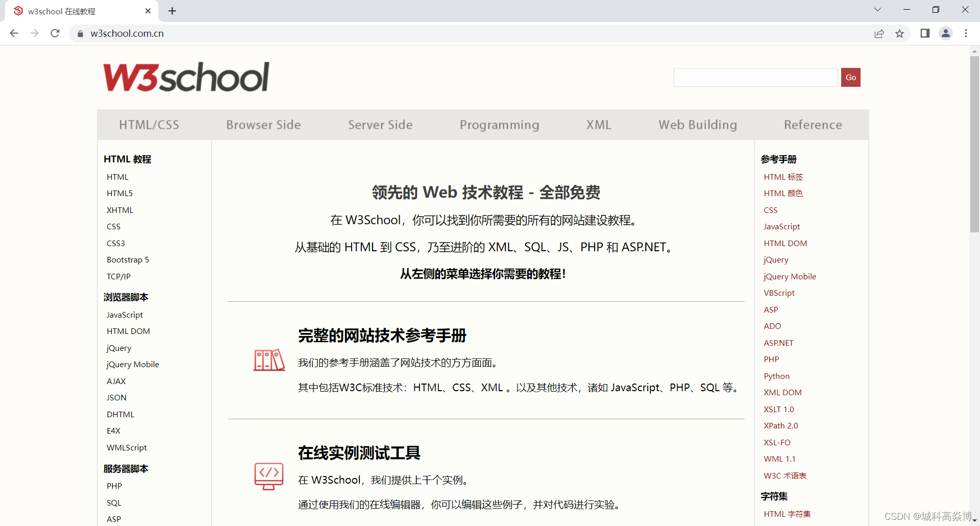Click the address bar URL
980x526 pixels.
[x=127, y=33]
